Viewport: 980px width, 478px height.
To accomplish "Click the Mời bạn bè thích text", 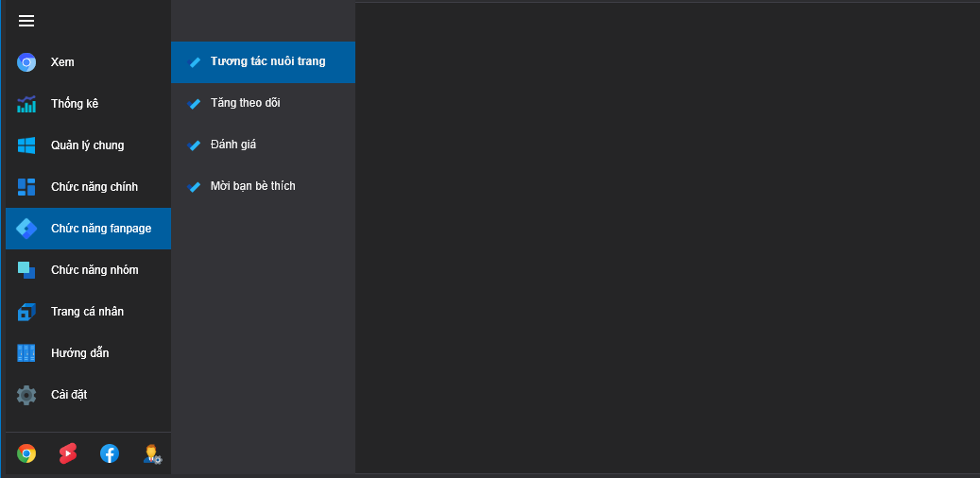I will click(252, 186).
